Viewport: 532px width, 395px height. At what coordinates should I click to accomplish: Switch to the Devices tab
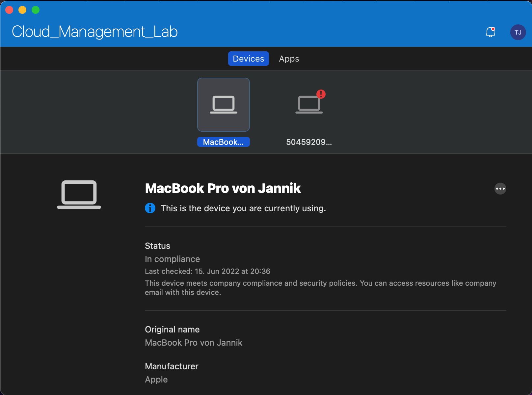point(248,59)
